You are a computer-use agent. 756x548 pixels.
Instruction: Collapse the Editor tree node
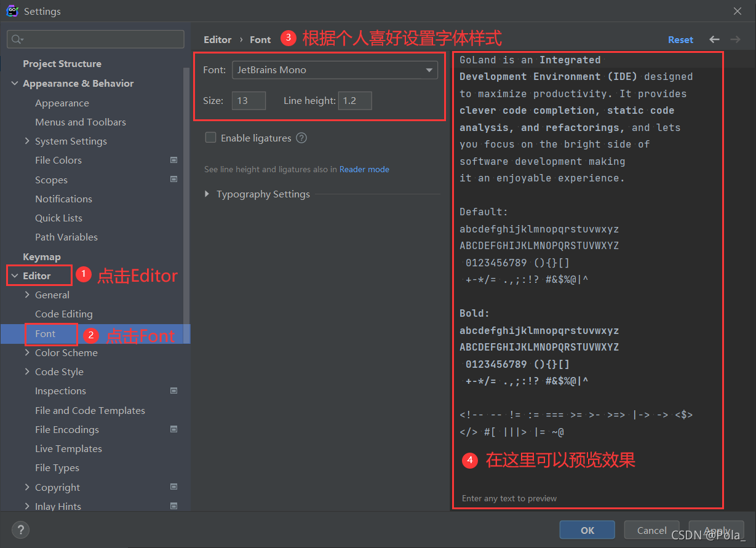click(15, 276)
